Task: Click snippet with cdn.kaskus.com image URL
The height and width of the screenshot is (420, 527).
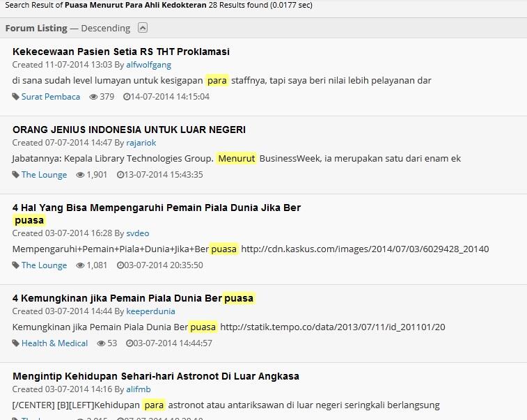Action: point(251,249)
